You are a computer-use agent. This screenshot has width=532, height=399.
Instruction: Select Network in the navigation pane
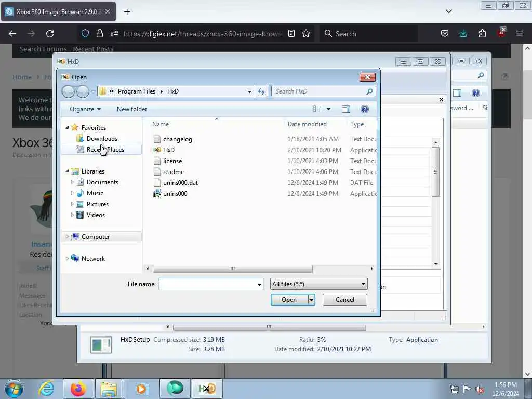93,259
